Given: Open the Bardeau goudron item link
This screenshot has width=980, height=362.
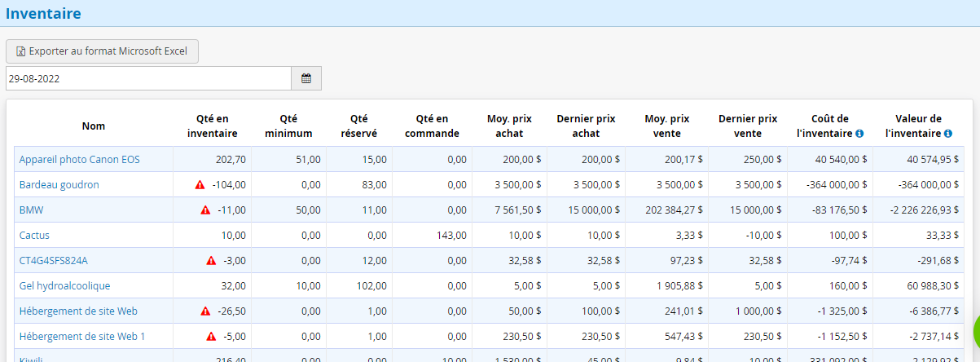Looking at the screenshot, I should point(59,185).
